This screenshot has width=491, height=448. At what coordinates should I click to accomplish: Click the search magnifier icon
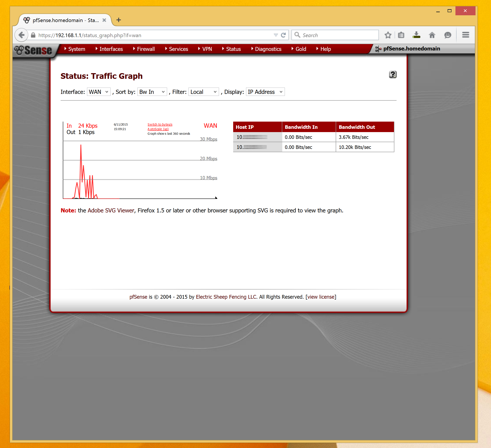(x=297, y=35)
